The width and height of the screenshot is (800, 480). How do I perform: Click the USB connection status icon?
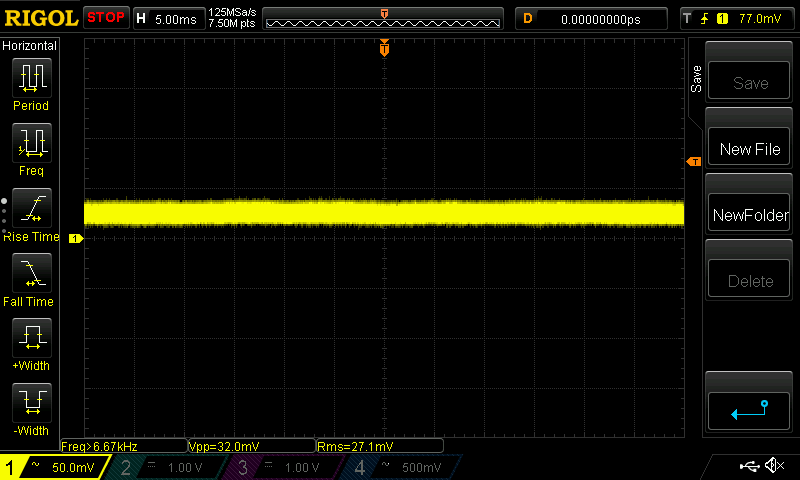point(749,465)
